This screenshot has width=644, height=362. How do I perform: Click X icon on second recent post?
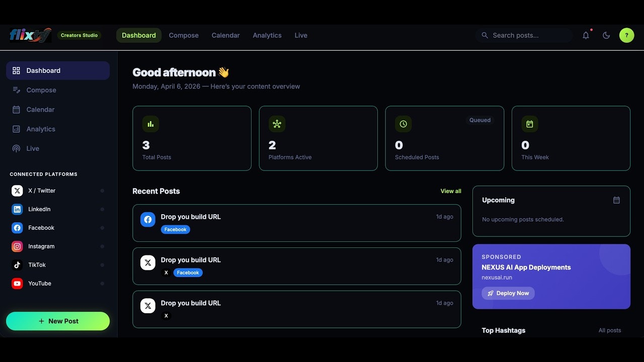click(x=148, y=262)
